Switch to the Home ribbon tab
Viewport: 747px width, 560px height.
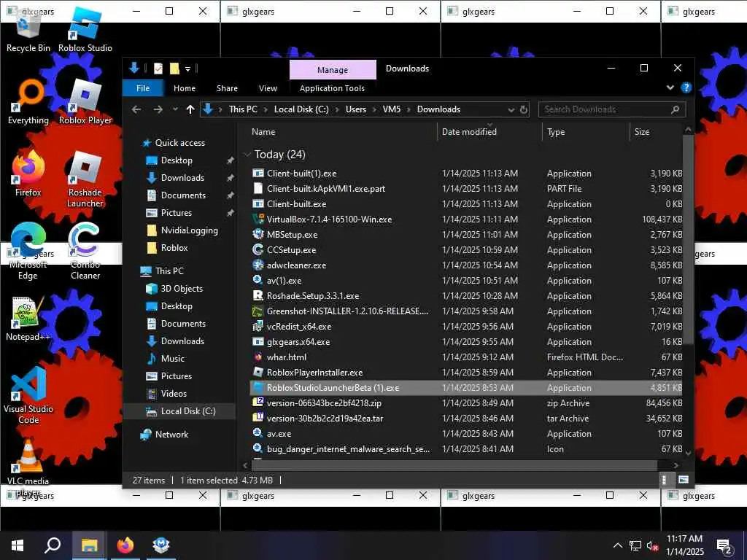185,88
